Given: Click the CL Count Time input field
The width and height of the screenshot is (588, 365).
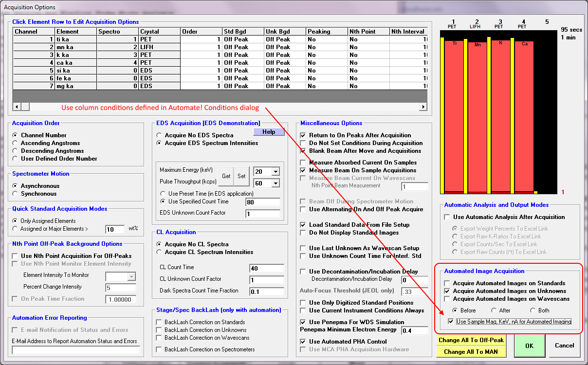Looking at the screenshot, I should 266,268.
